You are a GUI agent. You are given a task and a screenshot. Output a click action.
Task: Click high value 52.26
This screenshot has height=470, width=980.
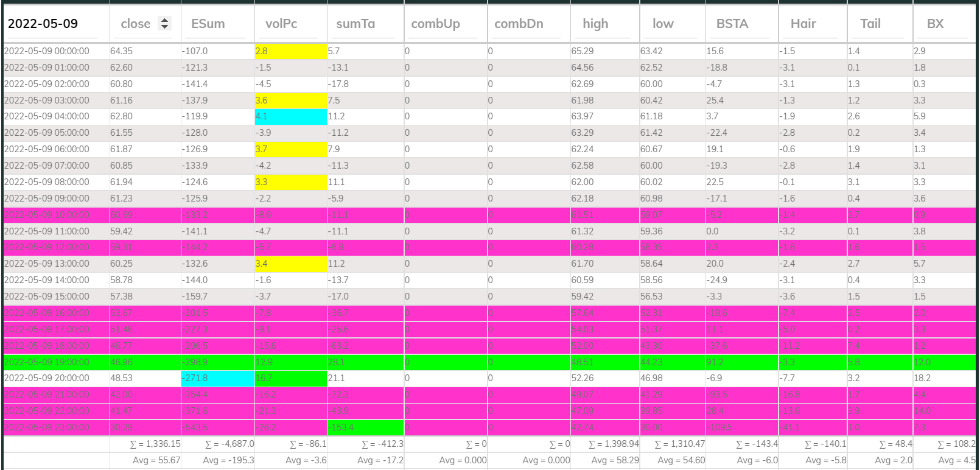[x=582, y=378]
